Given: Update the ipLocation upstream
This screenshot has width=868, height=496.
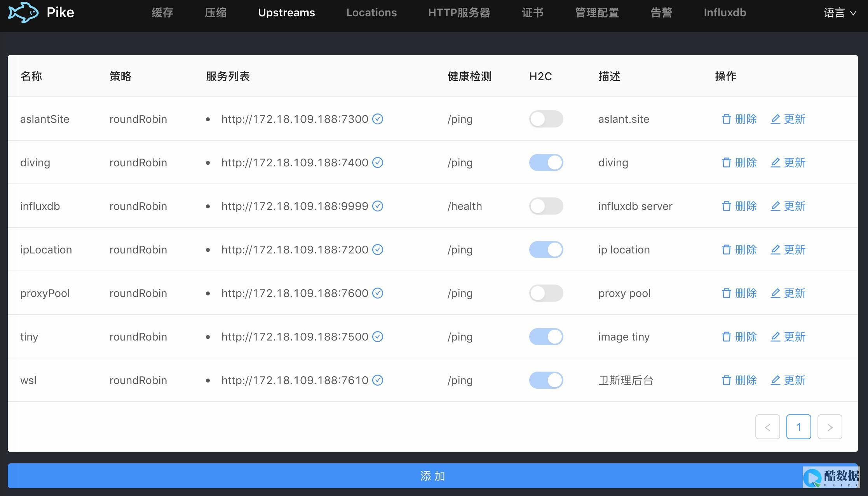Looking at the screenshot, I should [x=788, y=250].
